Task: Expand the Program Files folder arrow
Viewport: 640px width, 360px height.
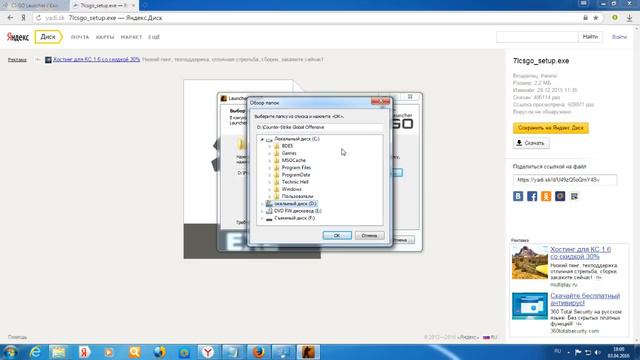Action: tap(269, 168)
